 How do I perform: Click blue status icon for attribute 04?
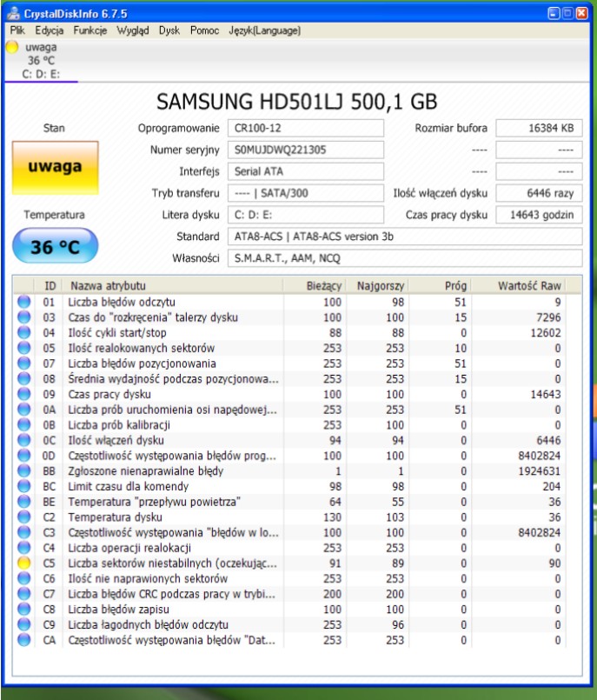click(x=24, y=332)
